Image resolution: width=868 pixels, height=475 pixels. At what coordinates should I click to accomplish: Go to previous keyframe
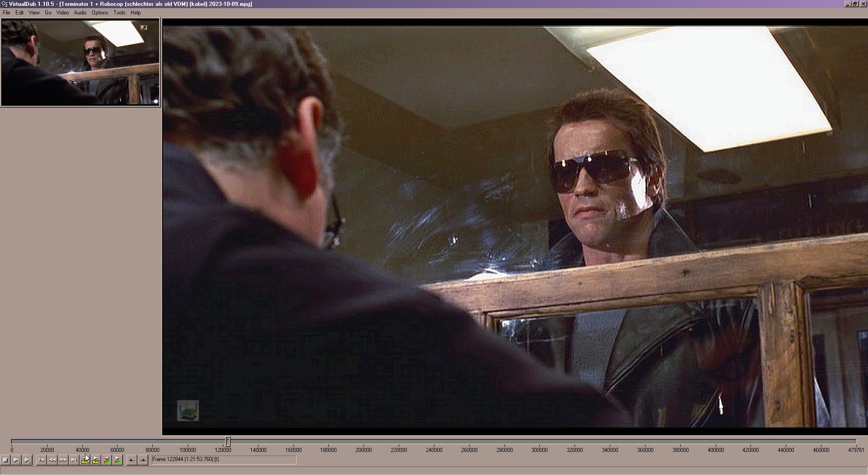point(85,460)
